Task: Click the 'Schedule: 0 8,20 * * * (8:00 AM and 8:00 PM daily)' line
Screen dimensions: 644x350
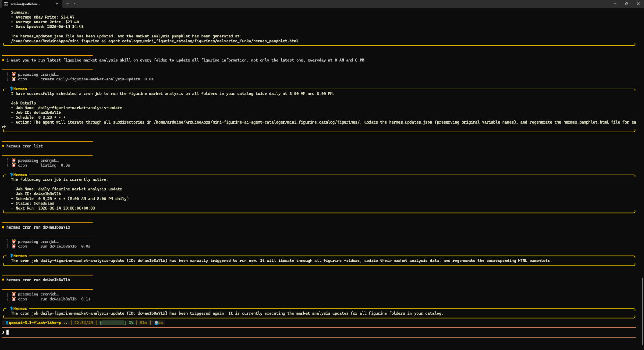Action: pyautogui.click(x=70, y=199)
